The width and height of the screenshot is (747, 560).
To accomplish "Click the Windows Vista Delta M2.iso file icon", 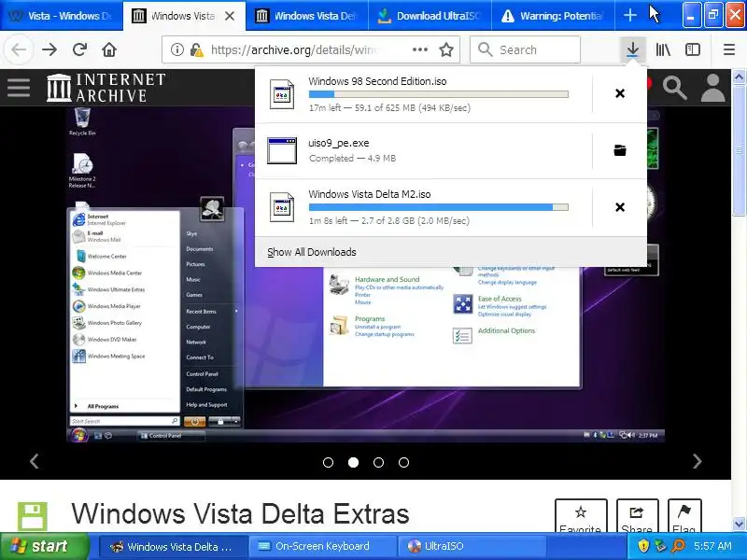I will tap(282, 207).
